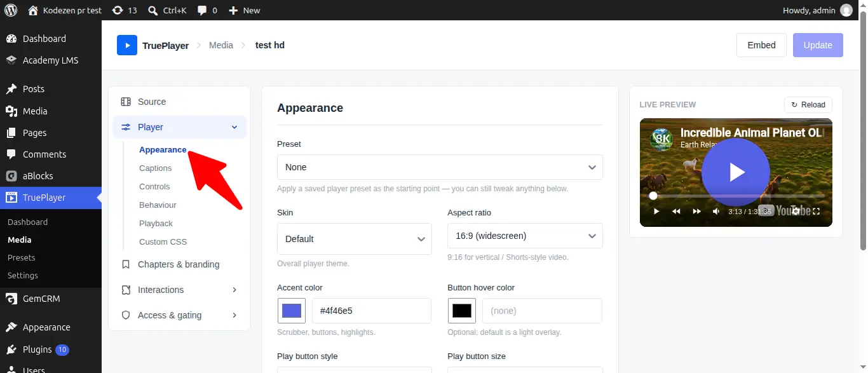Open the Ctrl+K search command
Image resolution: width=868 pixels, height=373 pixels.
tap(167, 10)
